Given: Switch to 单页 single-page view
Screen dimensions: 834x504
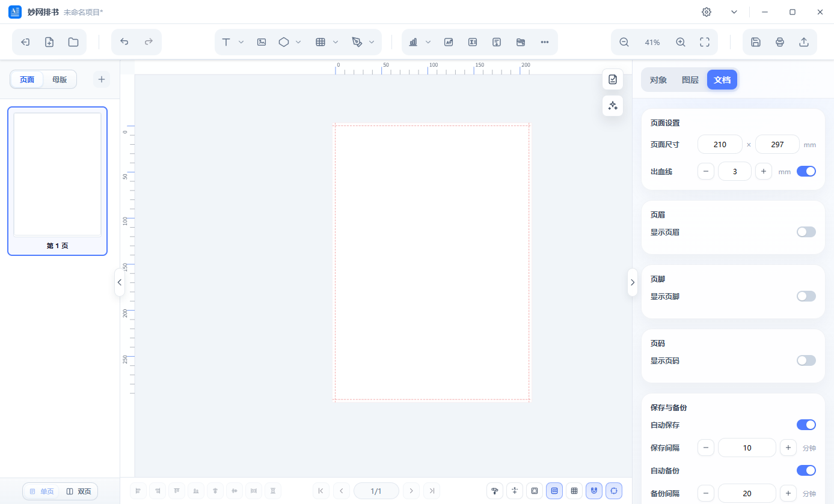Looking at the screenshot, I should pos(41,491).
